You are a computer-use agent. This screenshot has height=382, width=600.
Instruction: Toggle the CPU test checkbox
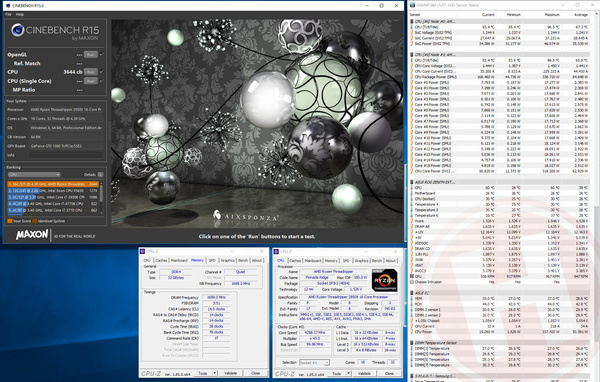point(101,72)
